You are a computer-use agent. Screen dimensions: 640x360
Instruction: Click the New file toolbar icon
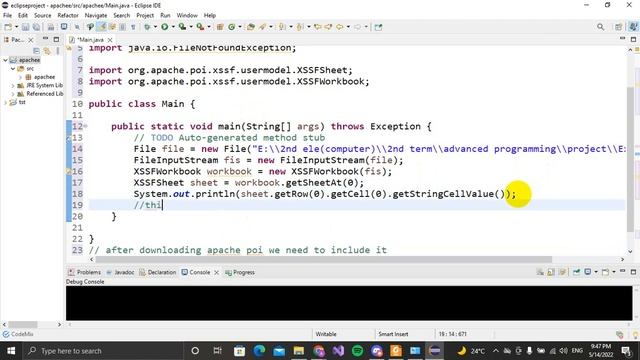[8, 27]
